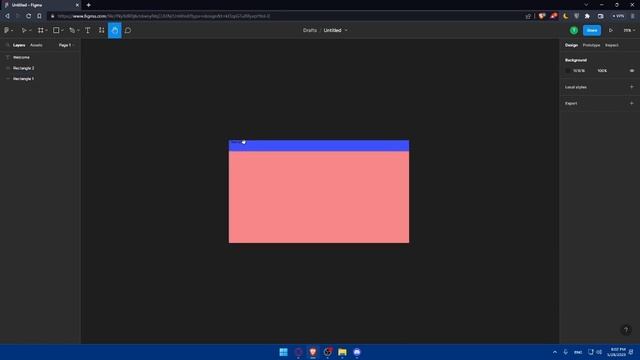This screenshot has height=360, width=640.
Task: Search layers with the magnifier icon
Action: click(x=7, y=45)
